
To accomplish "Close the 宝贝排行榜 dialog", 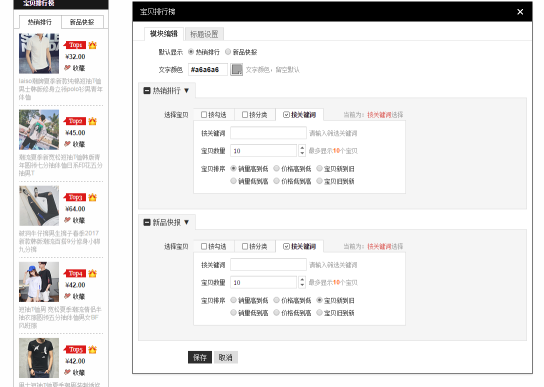I will (520, 12).
